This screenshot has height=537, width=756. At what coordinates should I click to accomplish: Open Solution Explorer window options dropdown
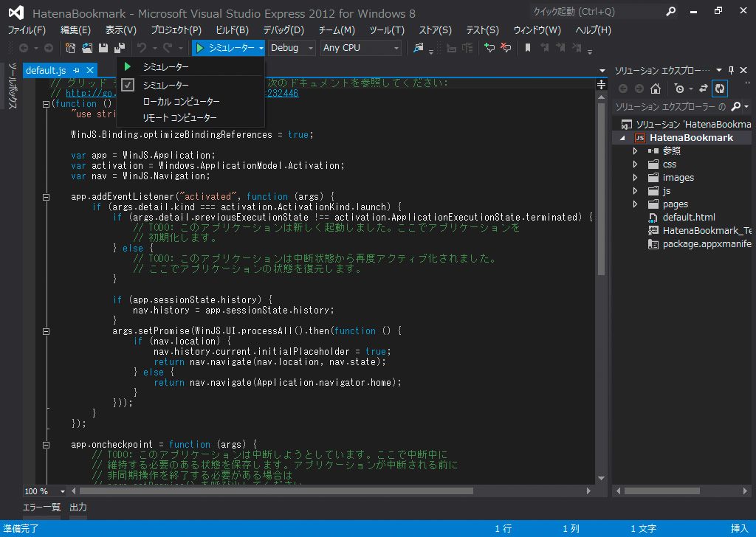[x=719, y=70]
